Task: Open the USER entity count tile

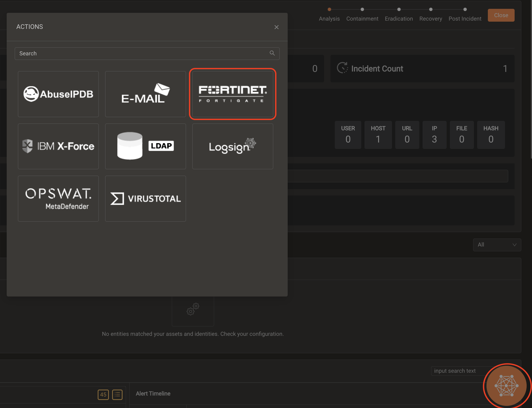Action: pos(348,135)
